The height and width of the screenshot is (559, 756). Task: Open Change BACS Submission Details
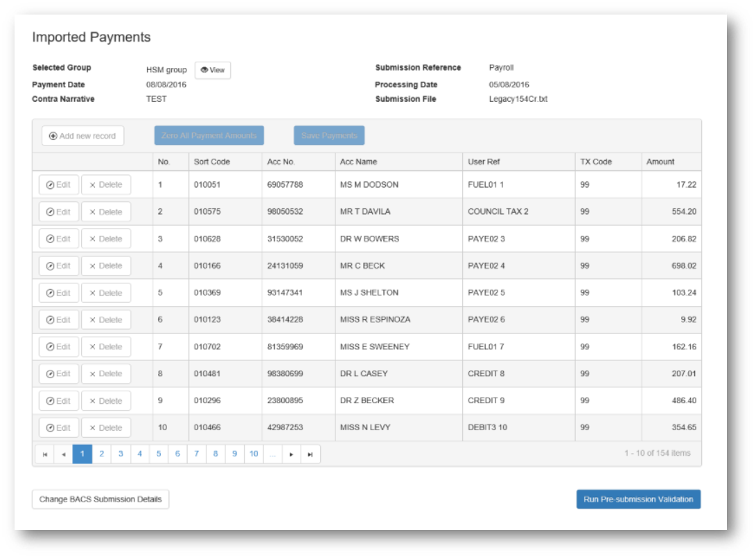pos(100,499)
